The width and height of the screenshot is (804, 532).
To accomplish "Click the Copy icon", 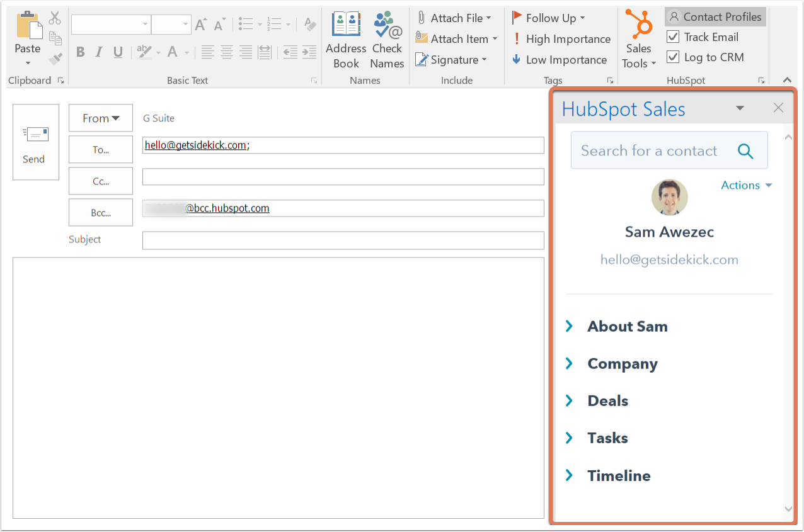I will point(55,38).
